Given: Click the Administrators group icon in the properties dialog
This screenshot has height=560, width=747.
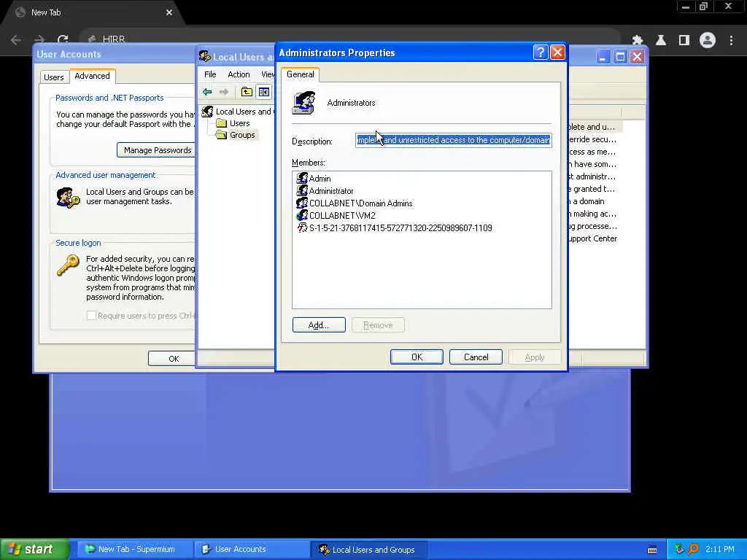Looking at the screenshot, I should [x=304, y=103].
